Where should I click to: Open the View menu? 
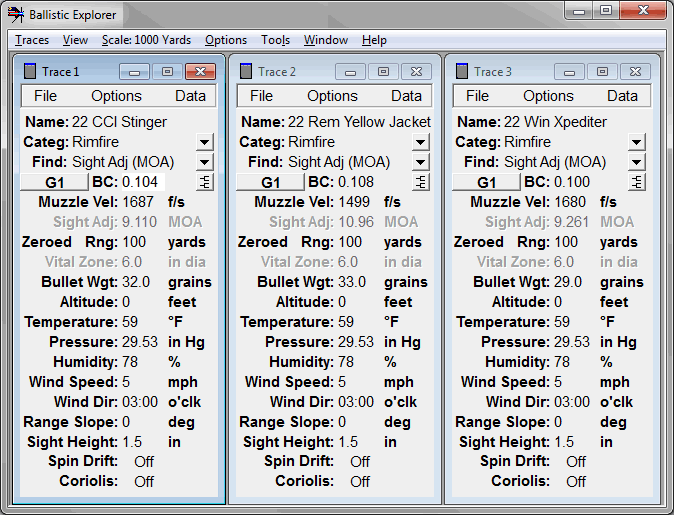76,40
